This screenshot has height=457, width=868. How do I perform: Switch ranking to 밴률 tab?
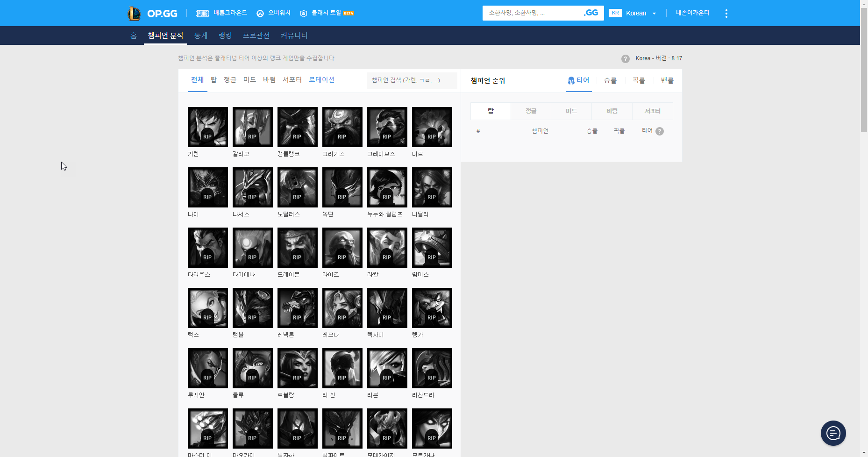pos(667,80)
